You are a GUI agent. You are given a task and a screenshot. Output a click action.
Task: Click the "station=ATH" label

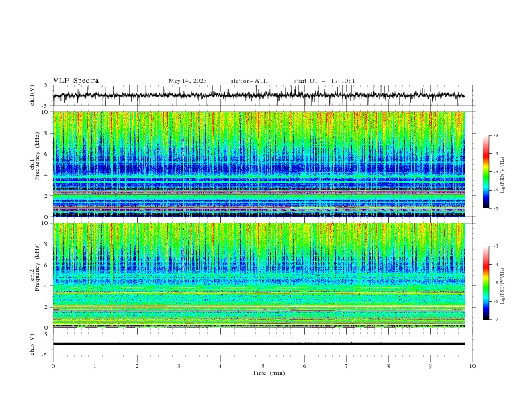tap(249, 81)
